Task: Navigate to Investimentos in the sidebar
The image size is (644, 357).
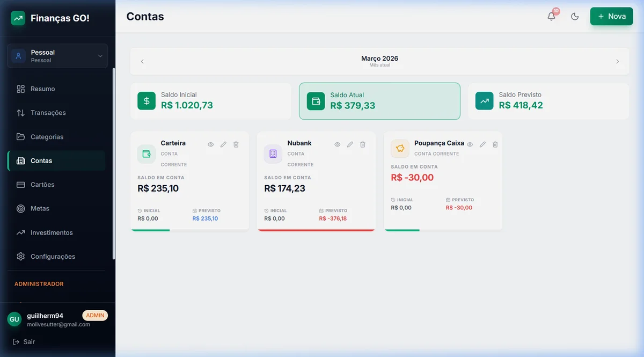Action: pos(51,232)
